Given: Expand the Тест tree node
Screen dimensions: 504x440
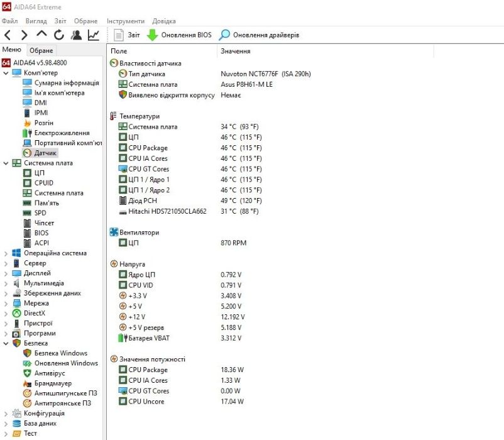Looking at the screenshot, I should pos(6,434).
